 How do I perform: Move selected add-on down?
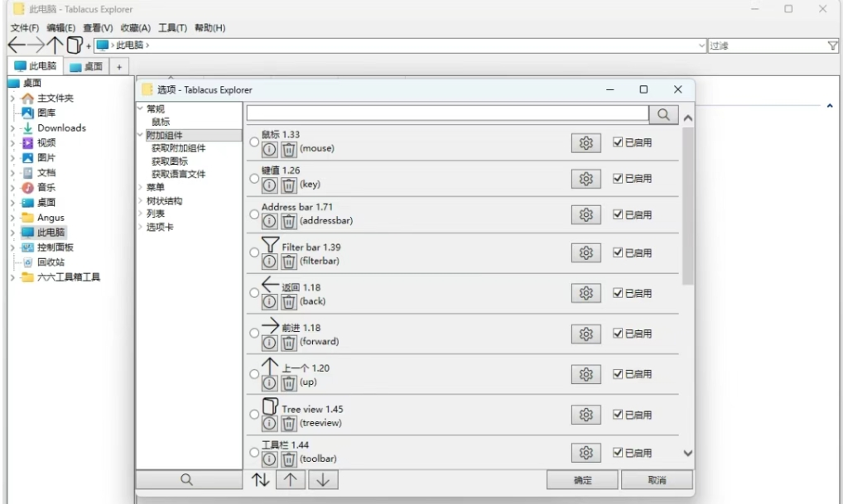pyautogui.click(x=323, y=479)
